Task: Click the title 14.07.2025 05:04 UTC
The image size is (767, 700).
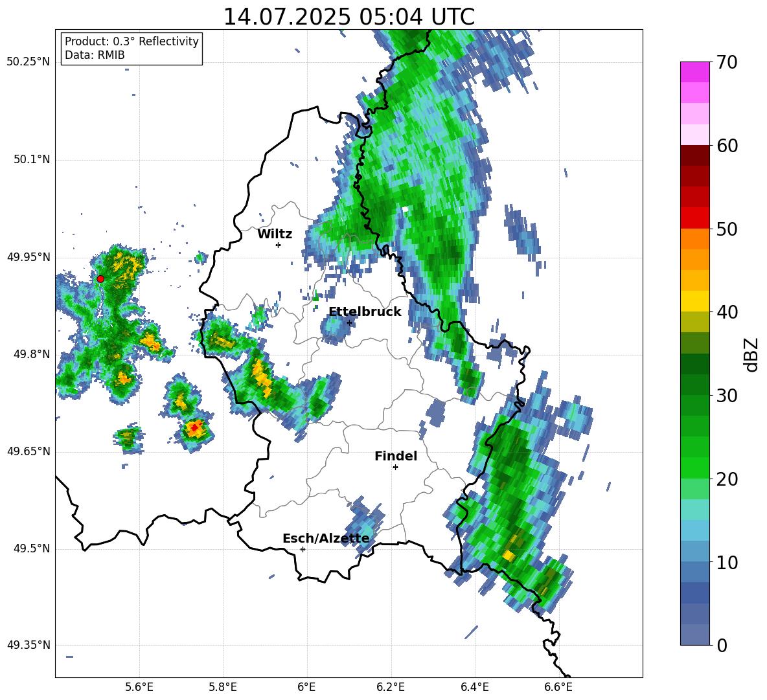Action: click(x=349, y=17)
